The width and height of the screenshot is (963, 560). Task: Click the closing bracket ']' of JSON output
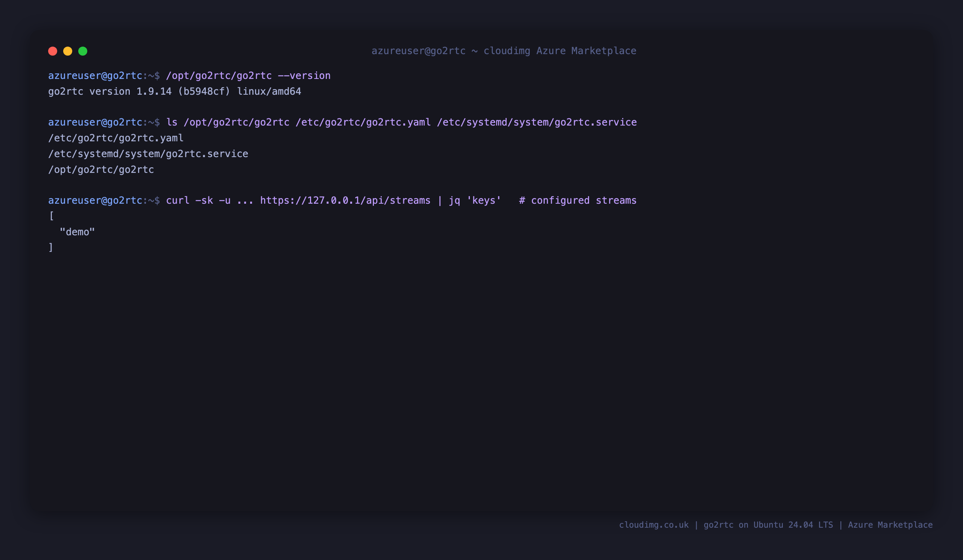click(51, 248)
